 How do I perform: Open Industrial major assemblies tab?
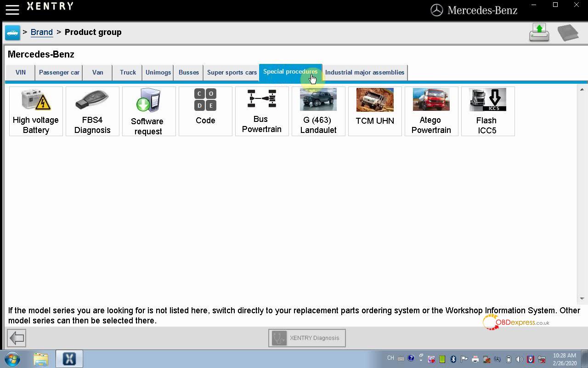pos(365,72)
